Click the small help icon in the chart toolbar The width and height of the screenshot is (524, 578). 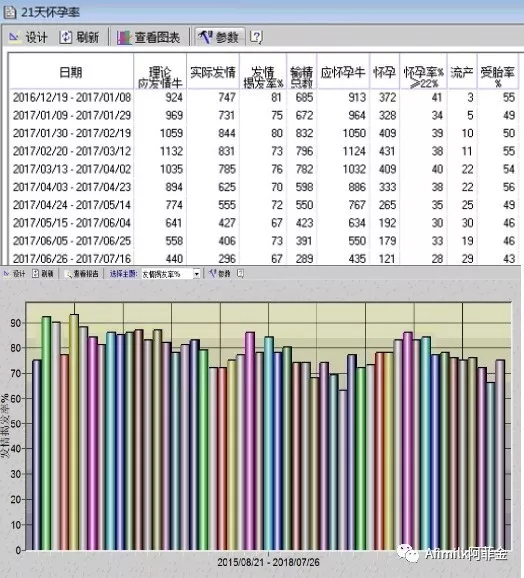pos(240,274)
